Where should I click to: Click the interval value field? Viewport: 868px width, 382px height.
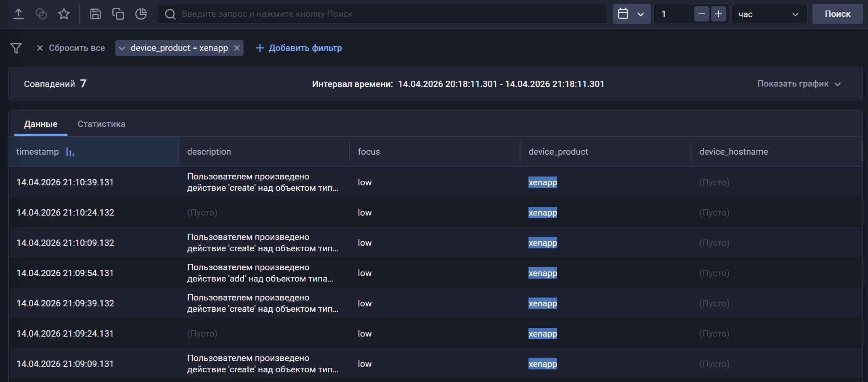(673, 14)
